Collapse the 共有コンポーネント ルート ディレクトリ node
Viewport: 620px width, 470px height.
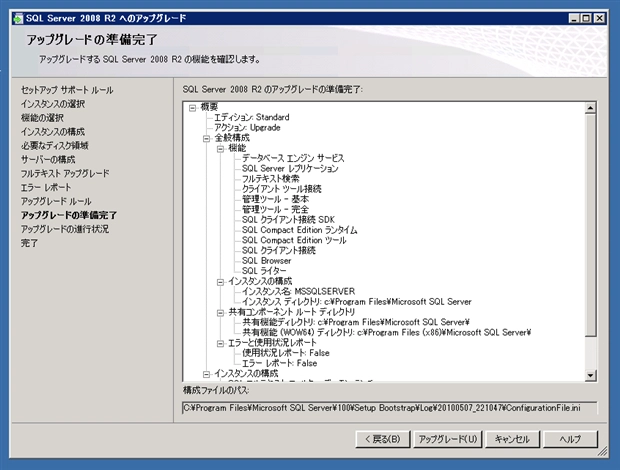coord(220,313)
